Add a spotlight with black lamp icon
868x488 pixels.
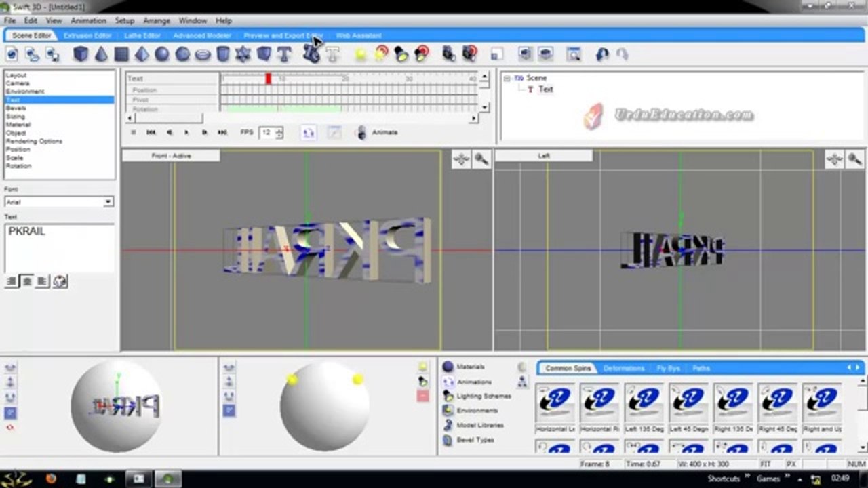coord(401,54)
